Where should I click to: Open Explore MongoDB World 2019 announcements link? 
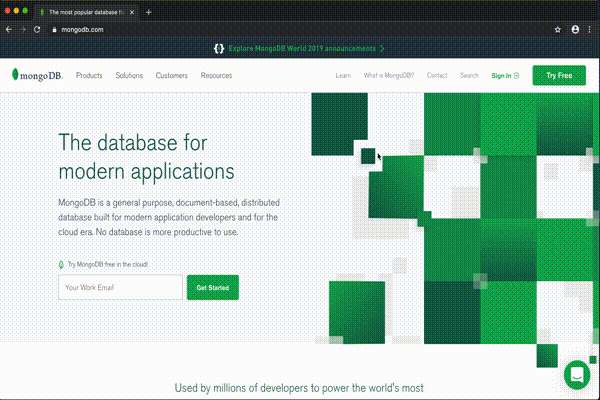[302, 49]
